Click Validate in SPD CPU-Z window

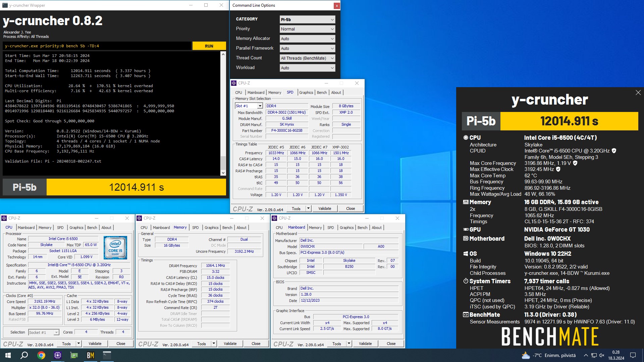coord(325,208)
